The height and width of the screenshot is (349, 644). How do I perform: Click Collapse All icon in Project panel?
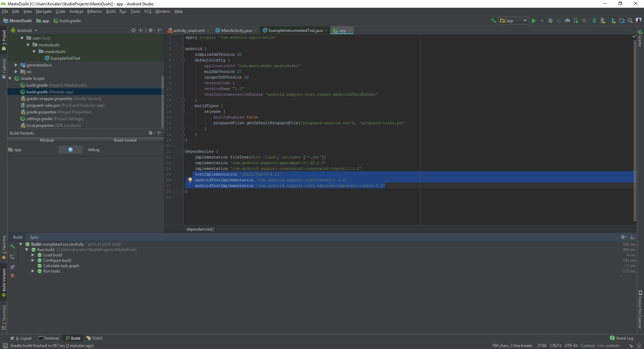coord(141,30)
